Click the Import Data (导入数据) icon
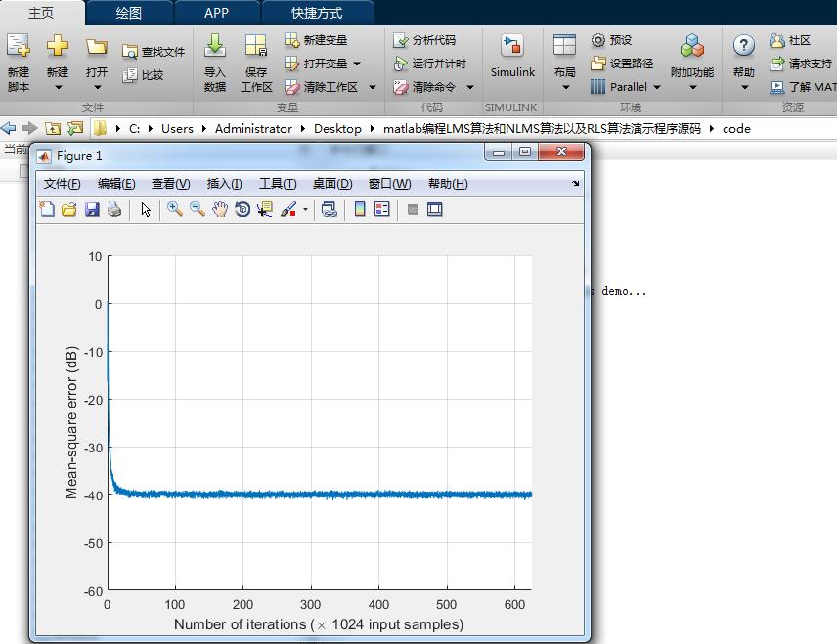The image size is (837, 644). 214,45
